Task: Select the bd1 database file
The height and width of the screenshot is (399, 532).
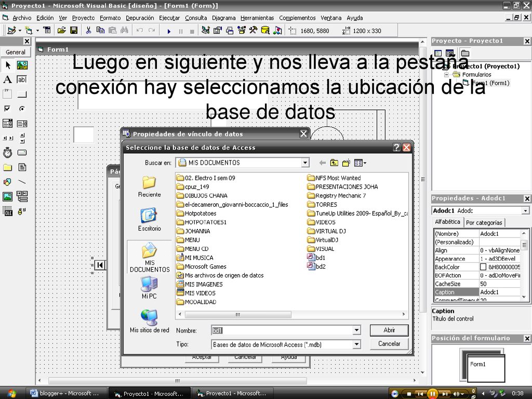Action: (x=316, y=258)
